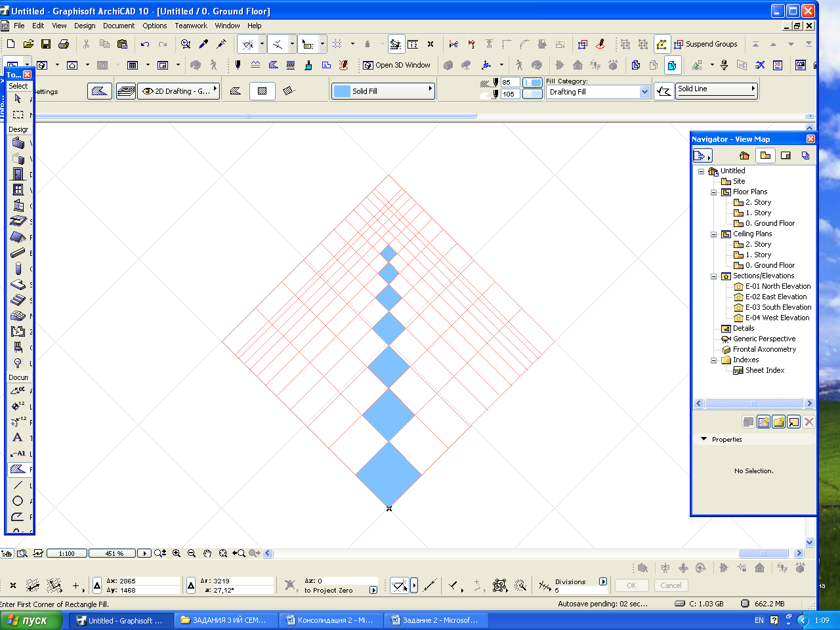Open the Fill Category dropdown
840x630 pixels.
pos(644,92)
